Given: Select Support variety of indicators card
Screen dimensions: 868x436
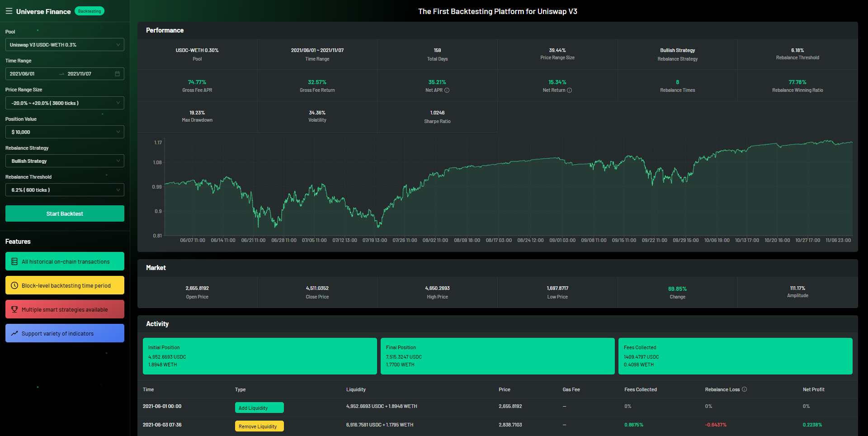Looking at the screenshot, I should (x=65, y=333).
